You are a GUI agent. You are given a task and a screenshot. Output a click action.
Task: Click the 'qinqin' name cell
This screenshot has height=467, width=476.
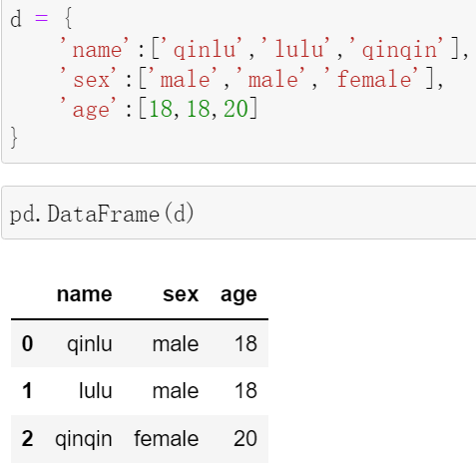(84, 439)
